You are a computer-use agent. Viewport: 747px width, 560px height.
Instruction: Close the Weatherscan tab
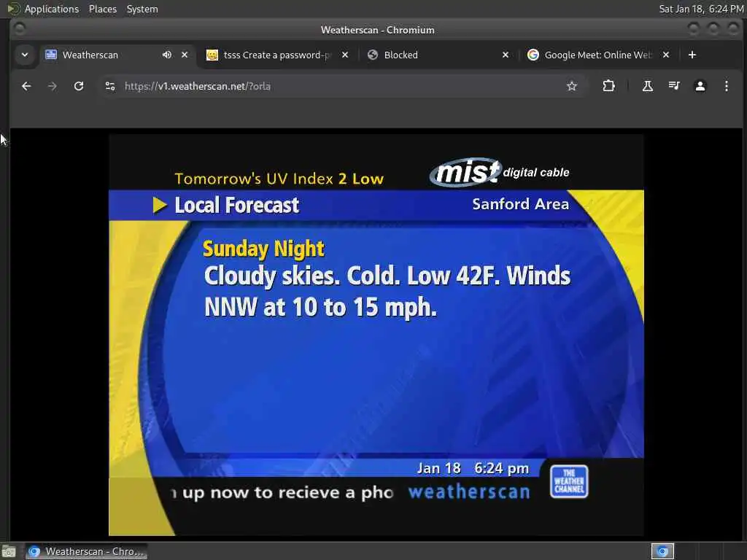(185, 55)
